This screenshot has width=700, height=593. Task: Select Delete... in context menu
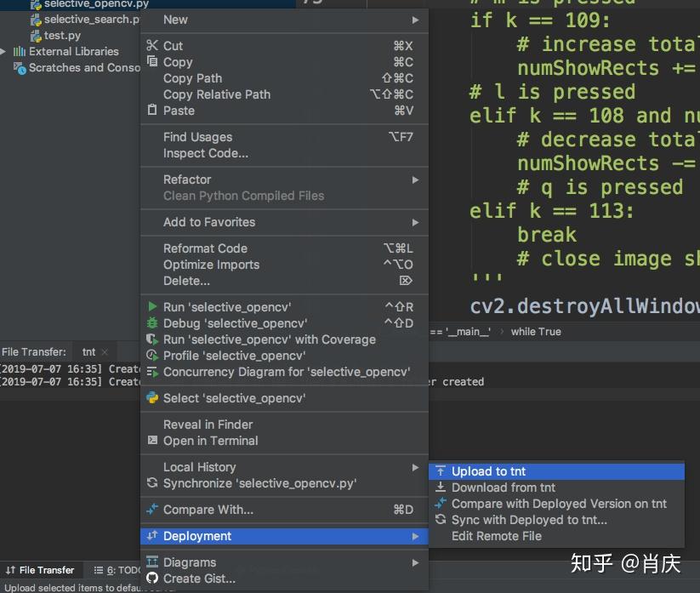(x=284, y=281)
